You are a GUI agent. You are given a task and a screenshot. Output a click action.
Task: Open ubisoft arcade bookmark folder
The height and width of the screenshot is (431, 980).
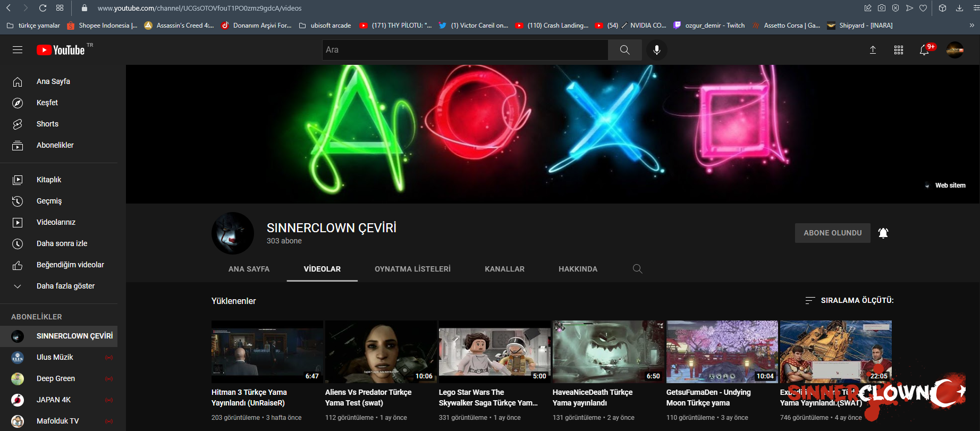tap(325, 25)
